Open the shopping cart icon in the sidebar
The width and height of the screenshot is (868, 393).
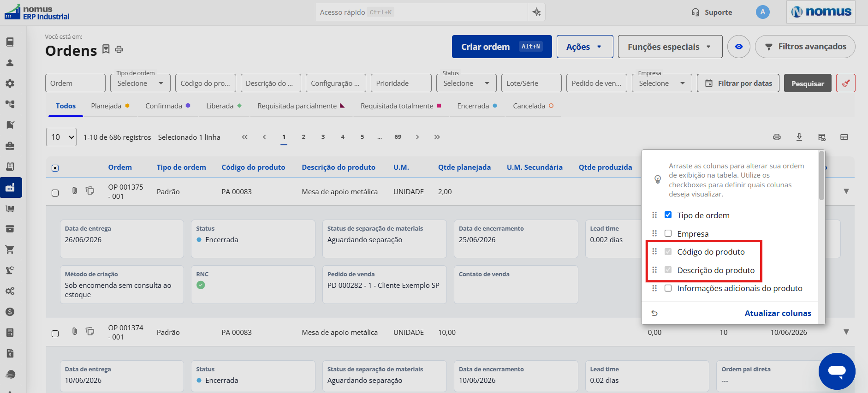(10, 250)
